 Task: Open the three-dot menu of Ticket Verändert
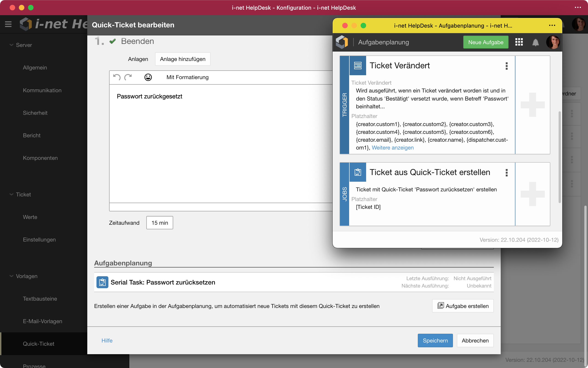pos(507,66)
